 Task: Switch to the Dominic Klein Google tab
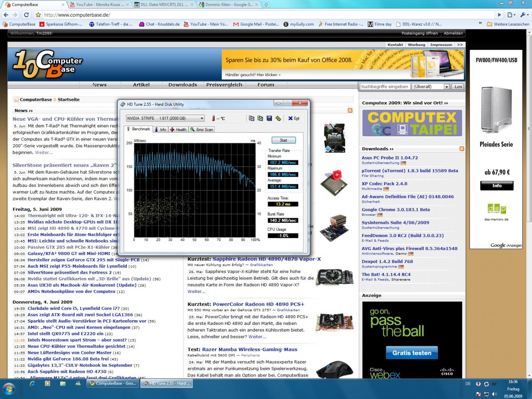click(229, 5)
